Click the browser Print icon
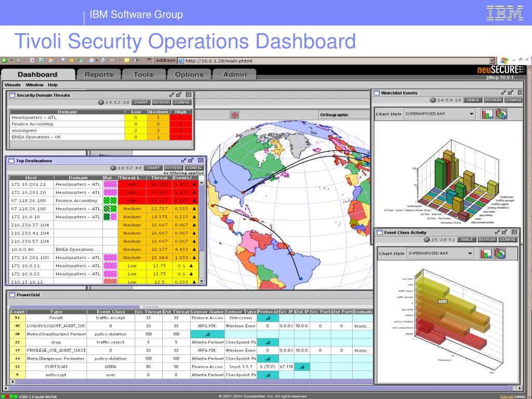 (103, 60)
